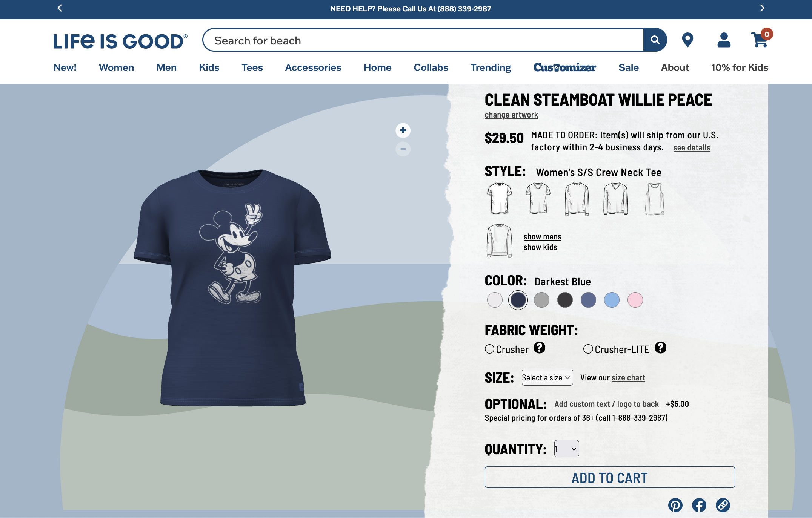Select the Crusher-LITE radio option
This screenshot has height=518, width=812.
588,349
